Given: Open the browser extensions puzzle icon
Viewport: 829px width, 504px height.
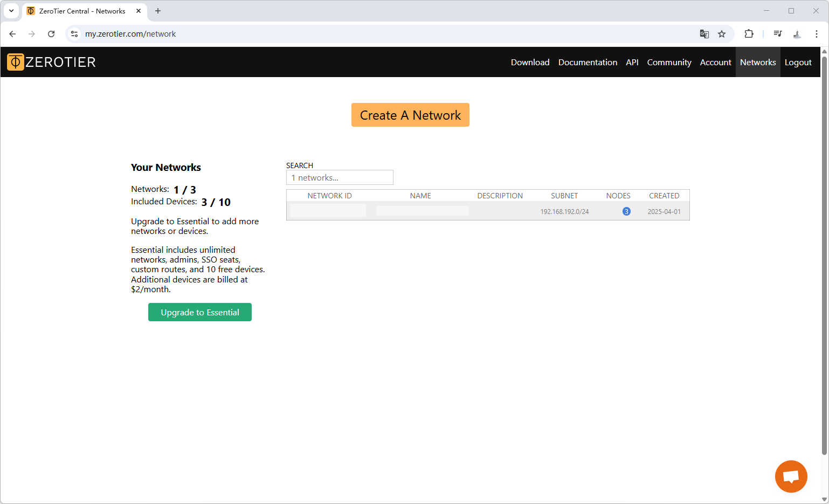Looking at the screenshot, I should 749,34.
